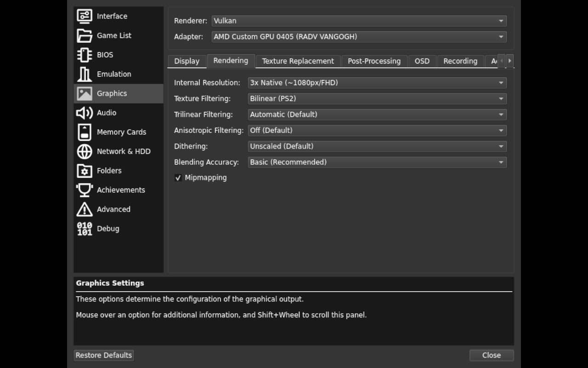Open the Post-Processing tab

pyautogui.click(x=374, y=61)
